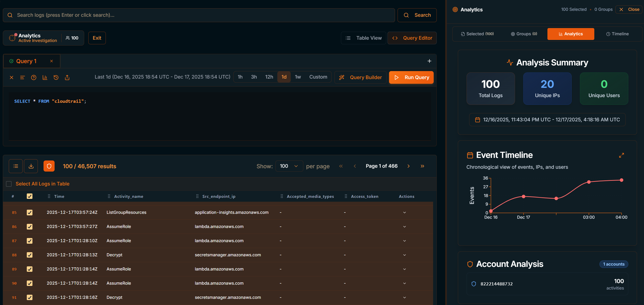Screen dimensions: 644x305
Task: Focus the Search logs input field
Action: (199, 15)
